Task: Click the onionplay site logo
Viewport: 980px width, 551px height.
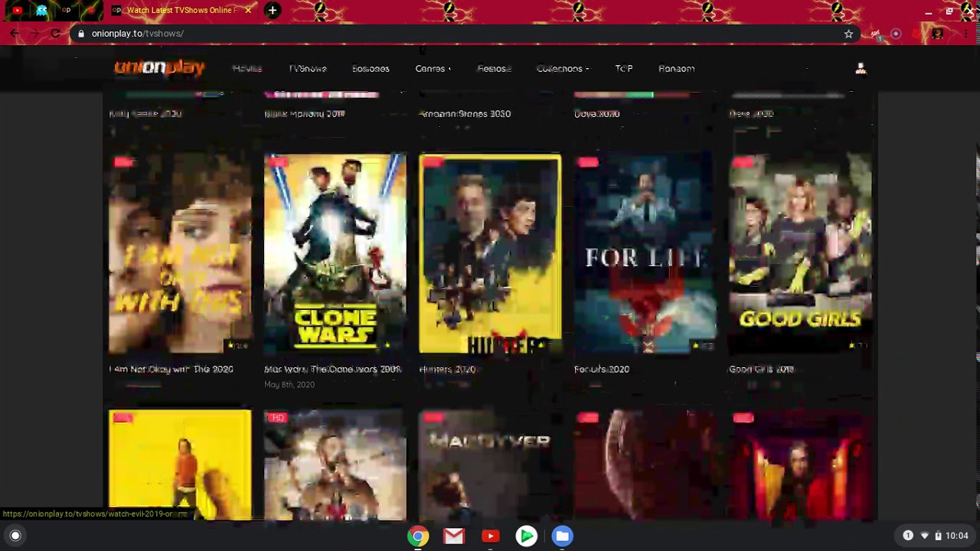Action: 160,68
